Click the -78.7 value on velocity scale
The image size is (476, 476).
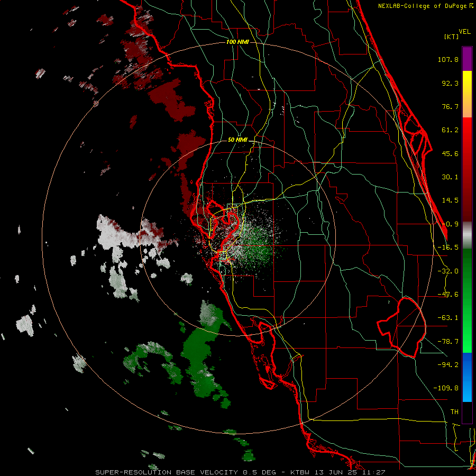(x=448, y=342)
